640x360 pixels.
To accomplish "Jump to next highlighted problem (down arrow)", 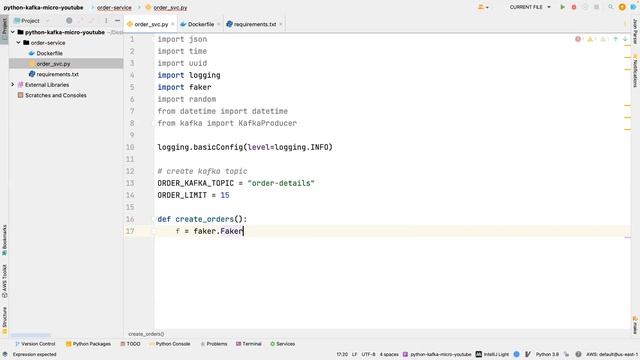I will coord(625,39).
